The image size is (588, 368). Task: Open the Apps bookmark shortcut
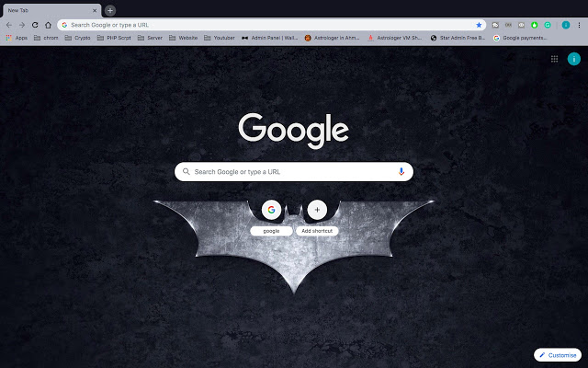[x=16, y=39]
